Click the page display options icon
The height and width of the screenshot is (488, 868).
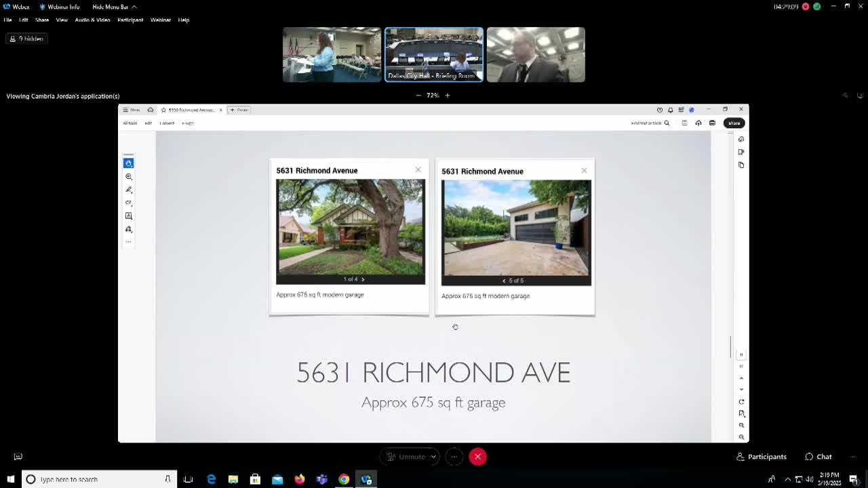(x=741, y=413)
